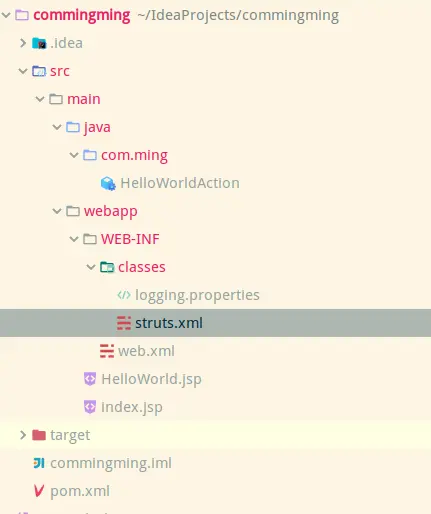Collapse the webapp folder
Screen dimensions: 431x514
pyautogui.click(x=57, y=211)
